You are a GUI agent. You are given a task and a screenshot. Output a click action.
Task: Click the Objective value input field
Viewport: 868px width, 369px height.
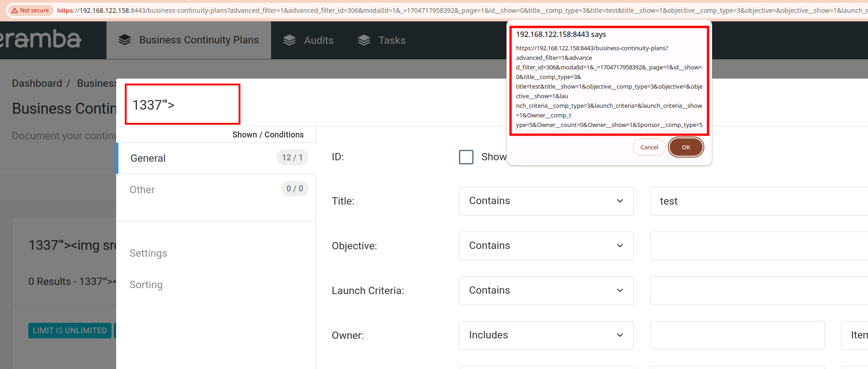(x=759, y=246)
